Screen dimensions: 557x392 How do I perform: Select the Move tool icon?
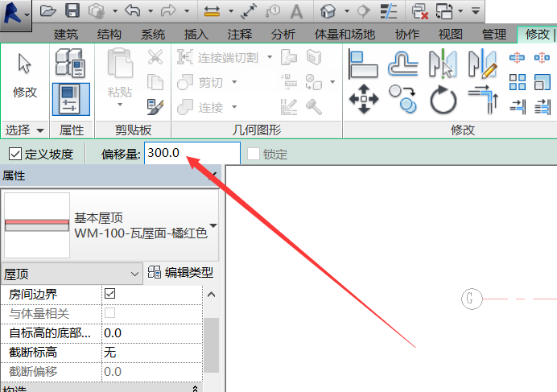(x=364, y=99)
